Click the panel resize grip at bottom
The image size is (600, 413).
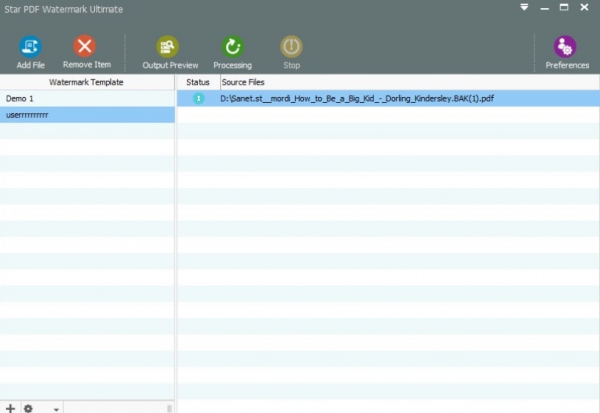click(x=168, y=408)
